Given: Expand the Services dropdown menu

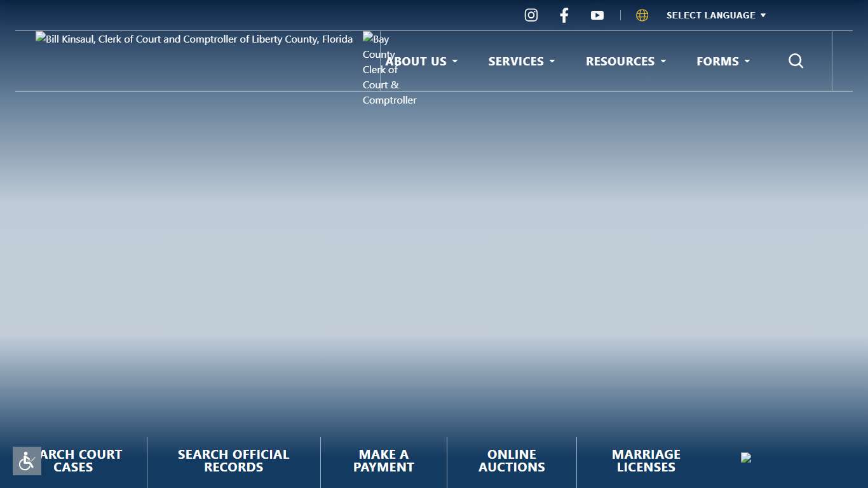Looking at the screenshot, I should tap(521, 62).
